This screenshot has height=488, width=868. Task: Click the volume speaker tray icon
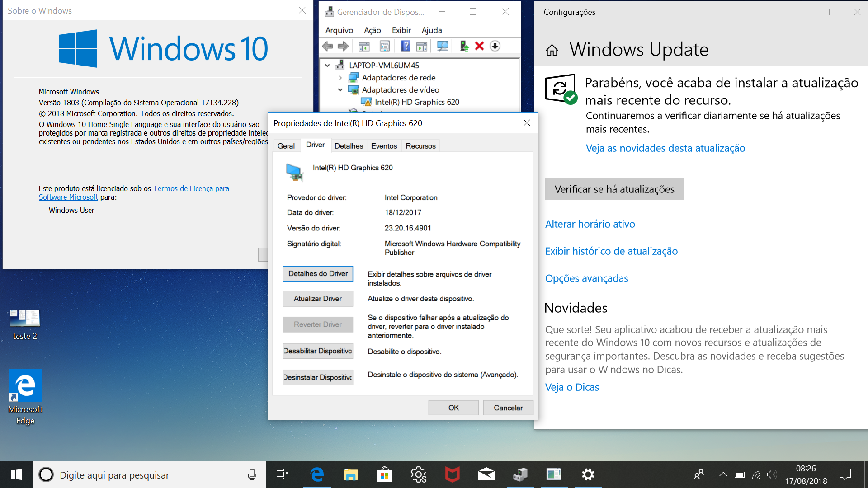pyautogui.click(x=772, y=474)
